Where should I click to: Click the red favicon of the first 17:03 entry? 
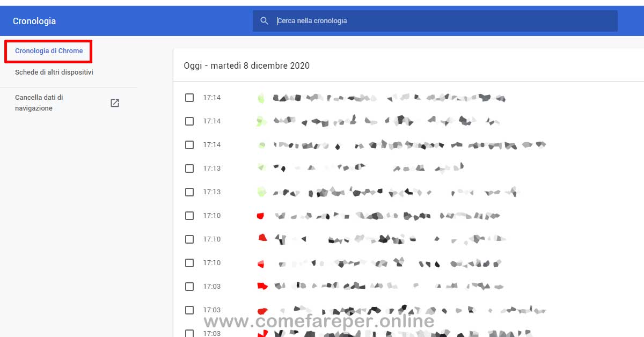[261, 286]
